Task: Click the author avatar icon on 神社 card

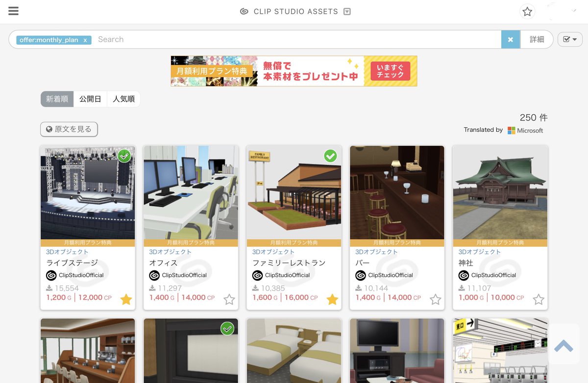Action: [x=464, y=275]
